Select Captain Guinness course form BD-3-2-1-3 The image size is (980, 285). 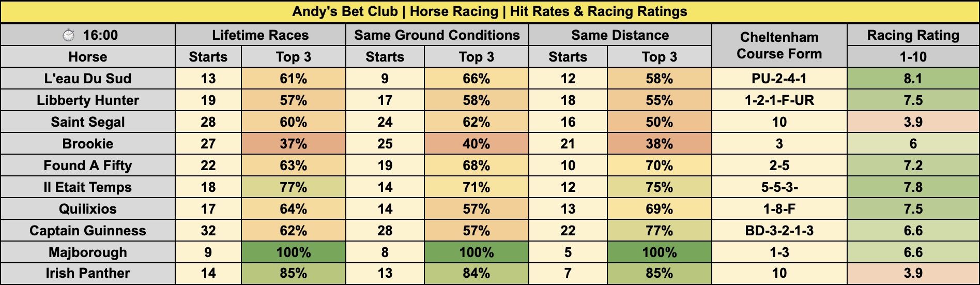(x=779, y=231)
